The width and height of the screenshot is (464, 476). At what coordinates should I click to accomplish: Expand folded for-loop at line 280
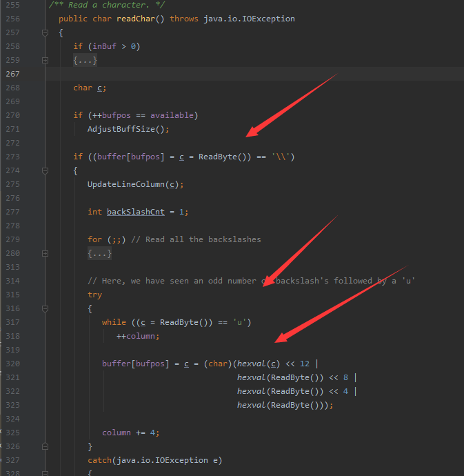pos(45,253)
